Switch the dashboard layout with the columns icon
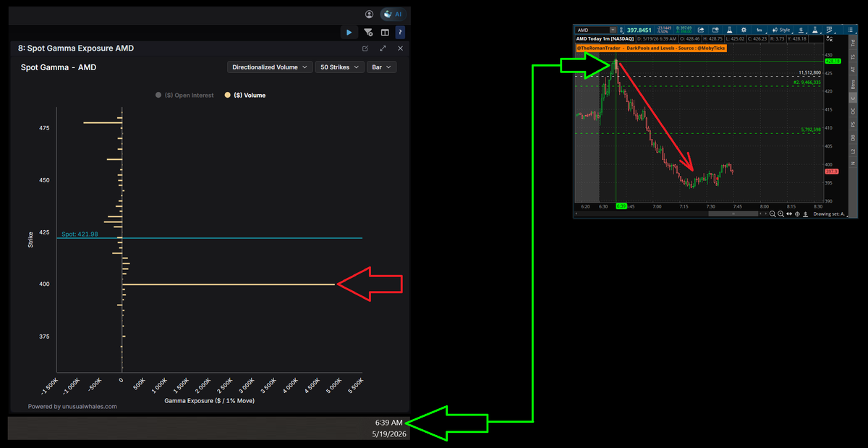 385,32
